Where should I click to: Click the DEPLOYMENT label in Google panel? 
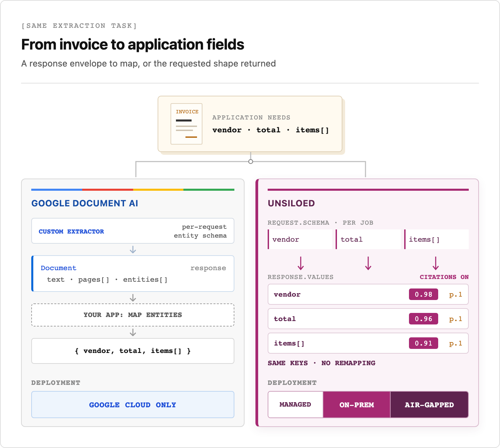56,382
